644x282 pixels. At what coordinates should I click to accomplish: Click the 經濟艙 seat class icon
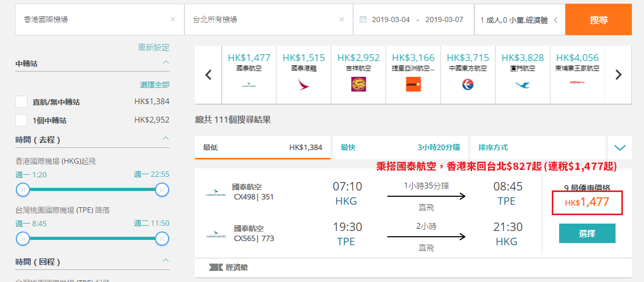click(x=216, y=267)
